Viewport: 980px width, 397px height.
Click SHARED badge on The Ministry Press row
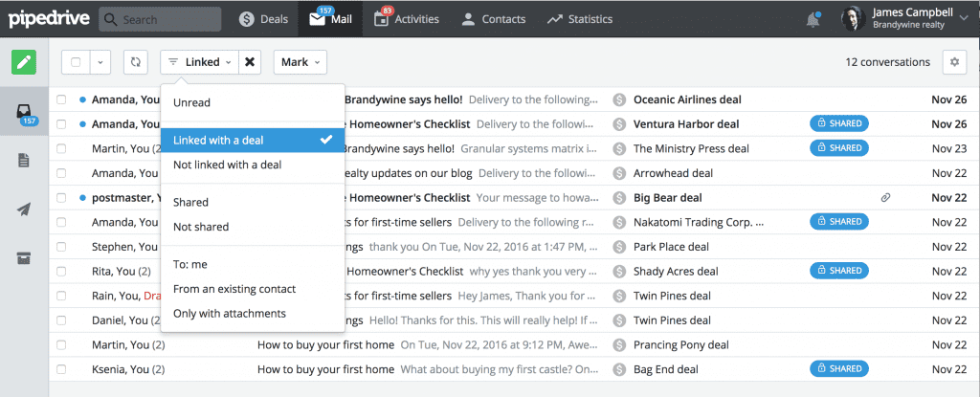coord(839,148)
